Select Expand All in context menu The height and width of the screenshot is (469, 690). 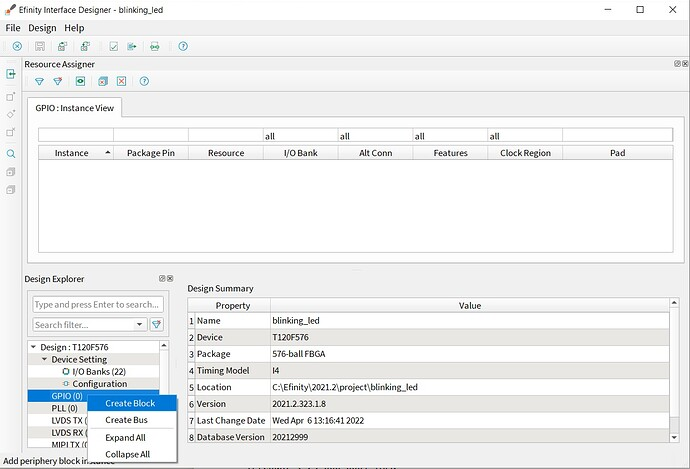click(x=126, y=437)
